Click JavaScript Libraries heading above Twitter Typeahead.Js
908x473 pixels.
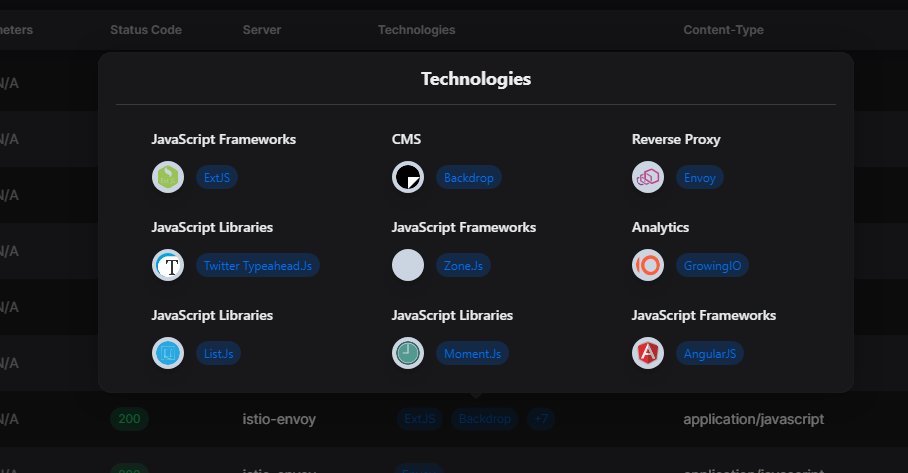tap(212, 228)
